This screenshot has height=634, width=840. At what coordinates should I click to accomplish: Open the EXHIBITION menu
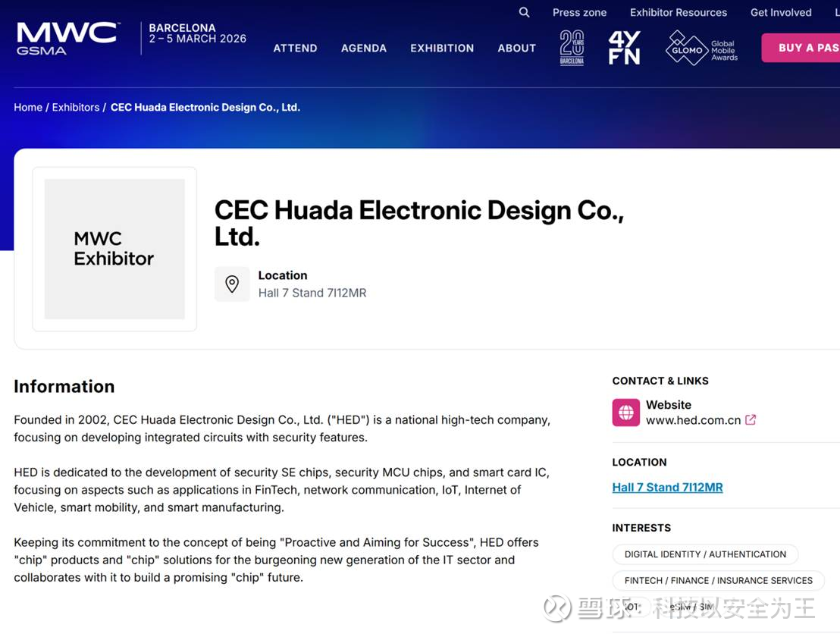tap(442, 48)
